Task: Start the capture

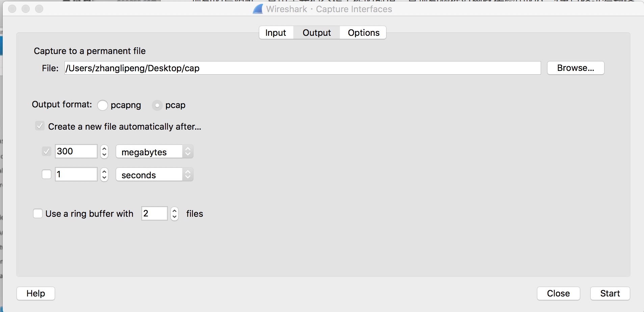Action: coord(610,293)
